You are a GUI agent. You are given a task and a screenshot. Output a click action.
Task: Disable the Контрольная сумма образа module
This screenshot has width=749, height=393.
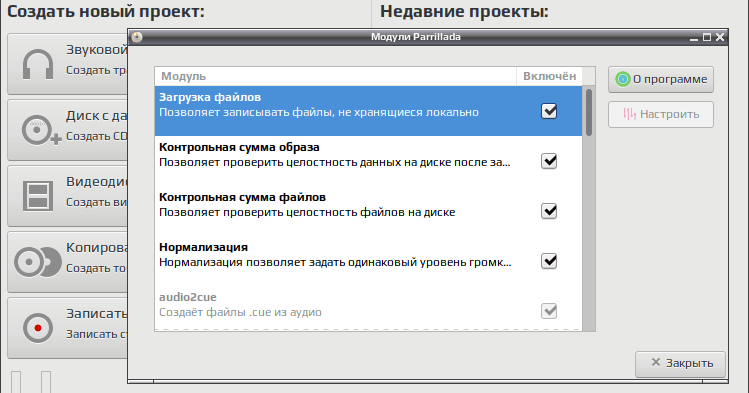tap(549, 161)
